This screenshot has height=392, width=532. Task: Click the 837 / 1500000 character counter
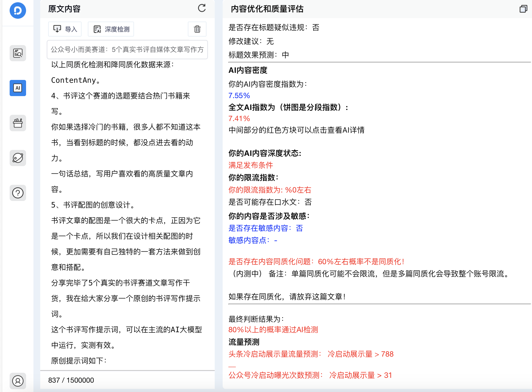[71, 380]
